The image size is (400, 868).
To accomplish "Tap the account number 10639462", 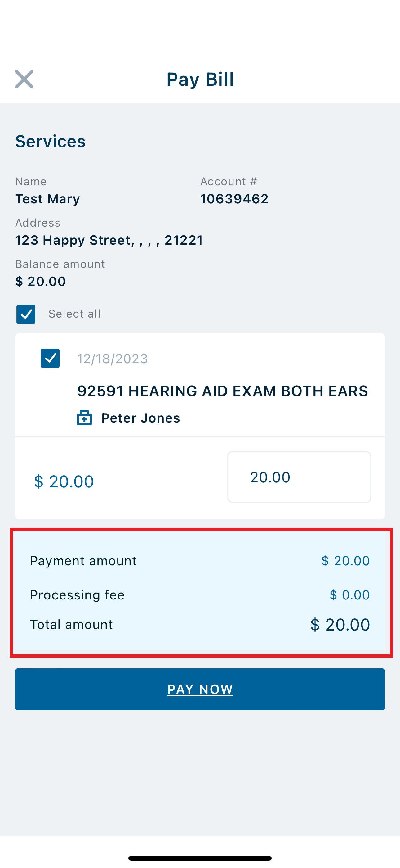I will [x=234, y=199].
